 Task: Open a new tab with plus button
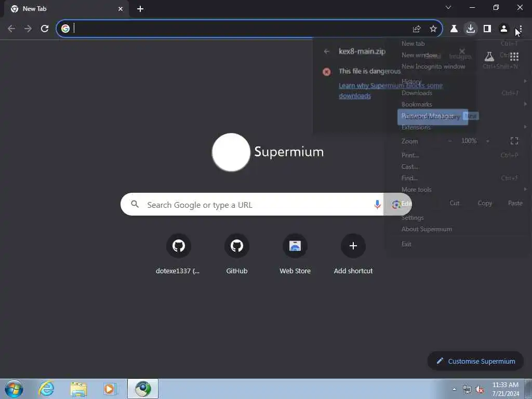140,9
